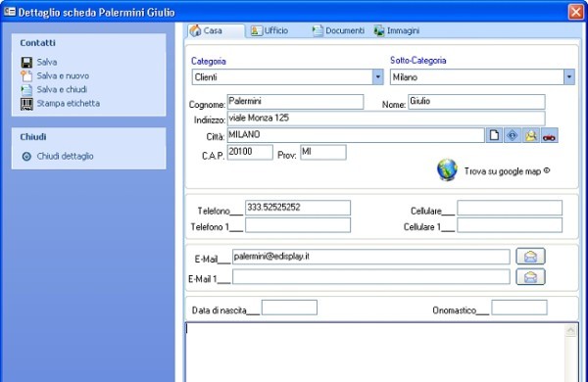Click the Stampa etichetta link
This screenshot has height=382, width=588.
point(69,104)
